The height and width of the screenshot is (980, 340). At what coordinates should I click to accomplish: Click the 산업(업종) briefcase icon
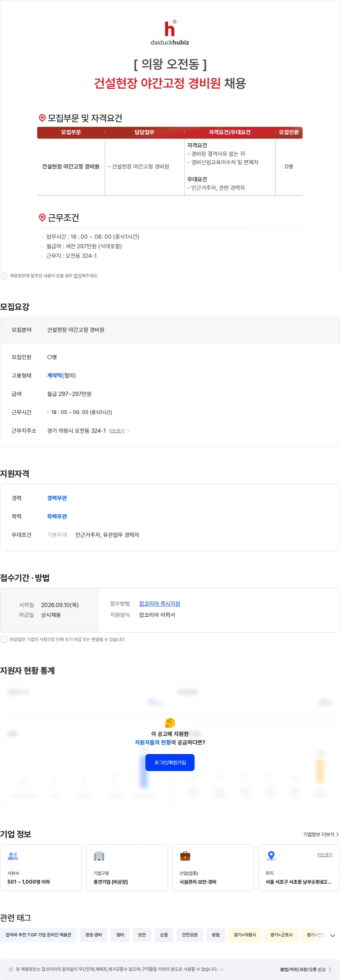click(185, 856)
